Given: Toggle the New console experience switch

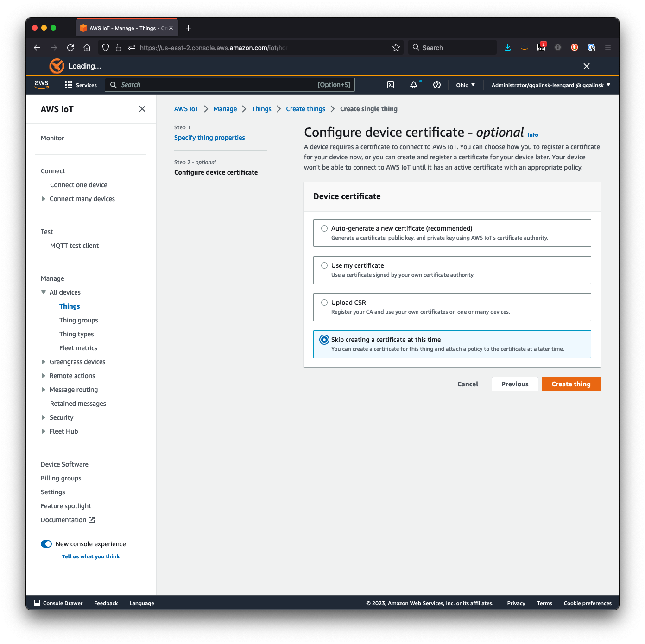Looking at the screenshot, I should 46,544.
